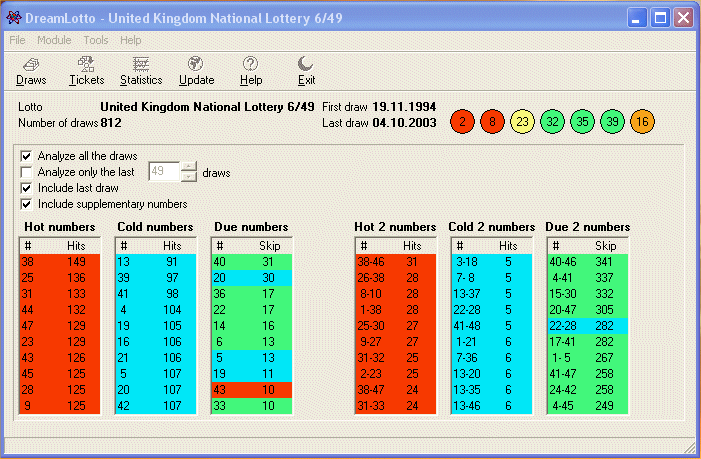701x459 pixels.
Task: Select cold pair row 13-46
Action: 492,406
